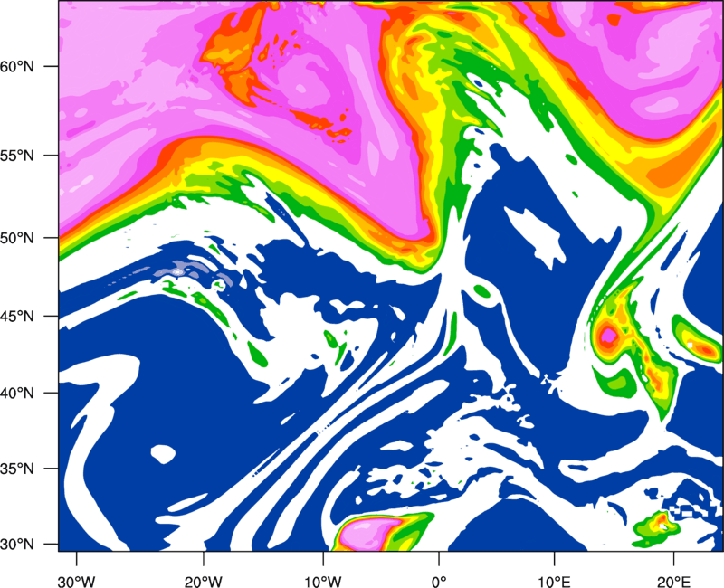
Task: Click the 50°N latitude label
Action: [x=17, y=238]
